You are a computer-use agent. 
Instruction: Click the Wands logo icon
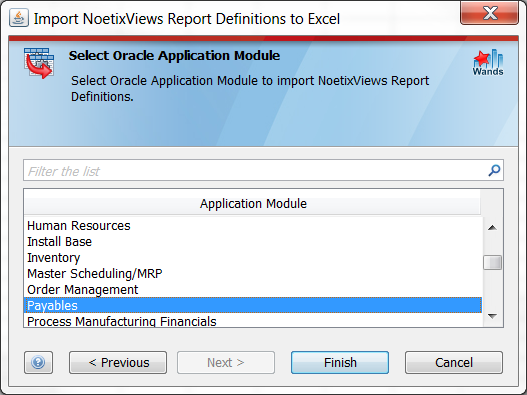488,63
